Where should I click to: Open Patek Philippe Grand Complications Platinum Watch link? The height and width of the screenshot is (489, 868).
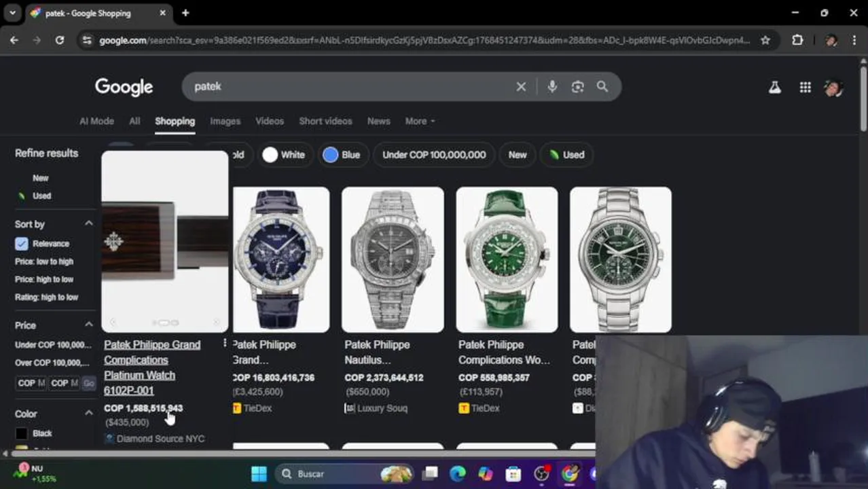[152, 367]
